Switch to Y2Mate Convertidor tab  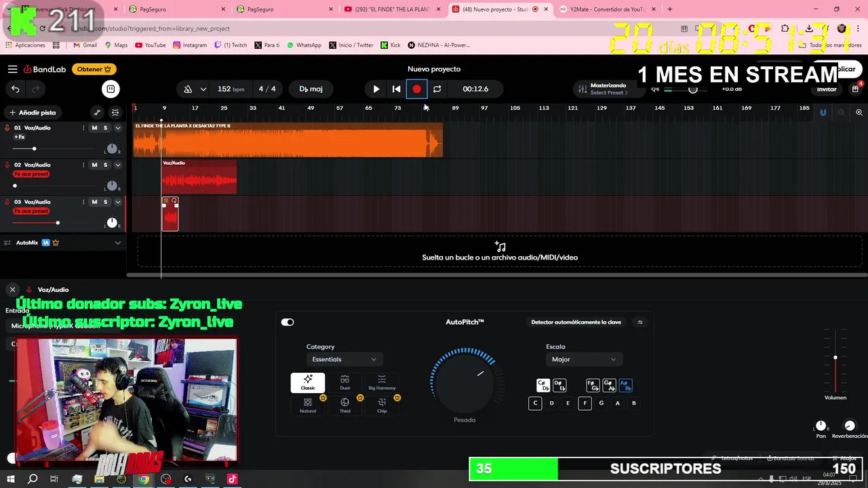tap(607, 9)
